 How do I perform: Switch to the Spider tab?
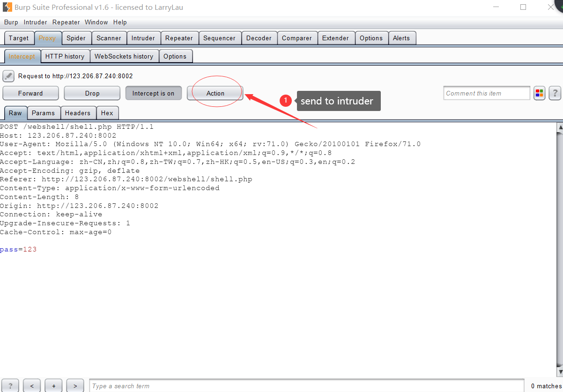[76, 38]
